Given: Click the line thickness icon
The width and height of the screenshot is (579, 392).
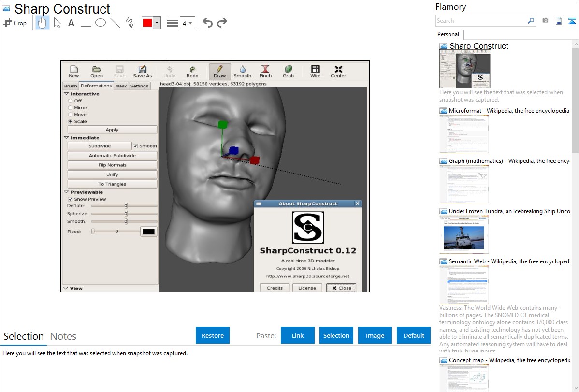Looking at the screenshot, I should pos(173,23).
